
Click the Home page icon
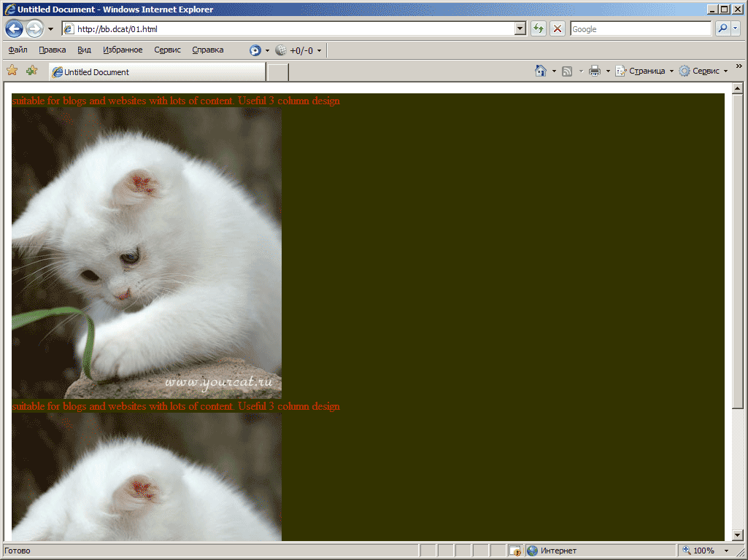(541, 71)
